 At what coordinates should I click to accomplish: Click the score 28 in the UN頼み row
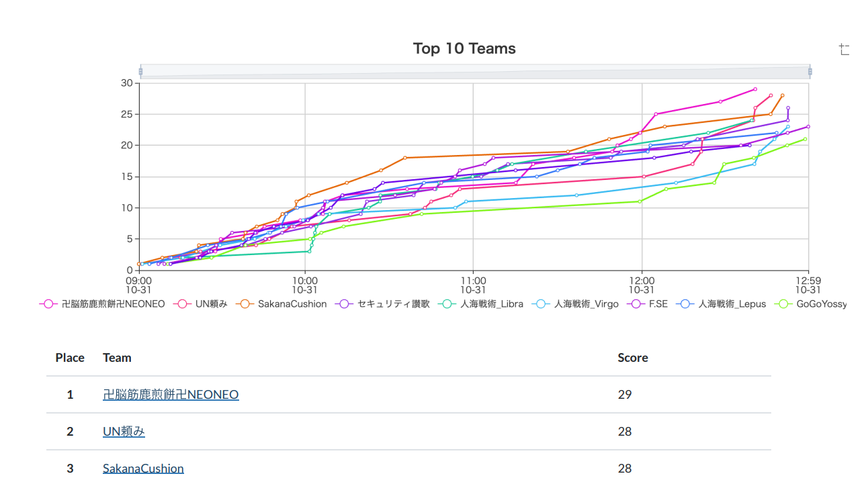coord(625,431)
